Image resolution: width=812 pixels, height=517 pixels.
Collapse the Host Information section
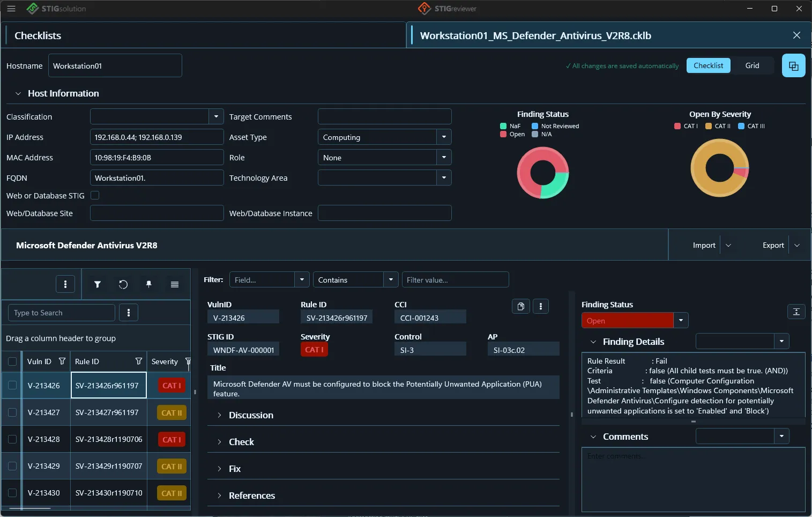[18, 93]
